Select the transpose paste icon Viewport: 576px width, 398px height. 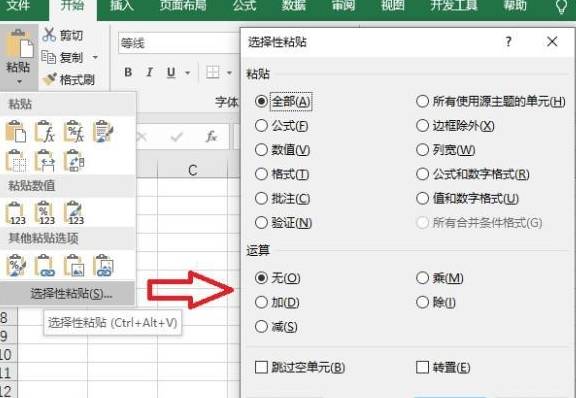click(74, 161)
